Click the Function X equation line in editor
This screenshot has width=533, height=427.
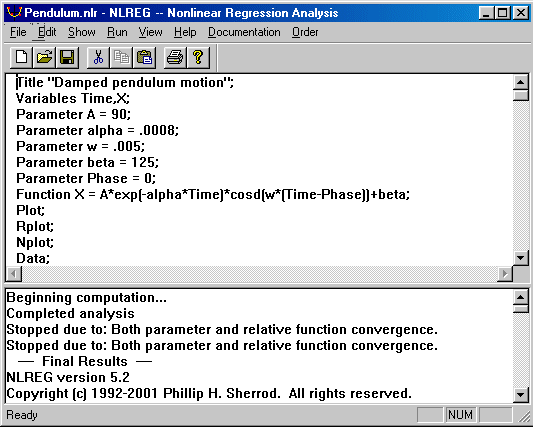[213, 194]
